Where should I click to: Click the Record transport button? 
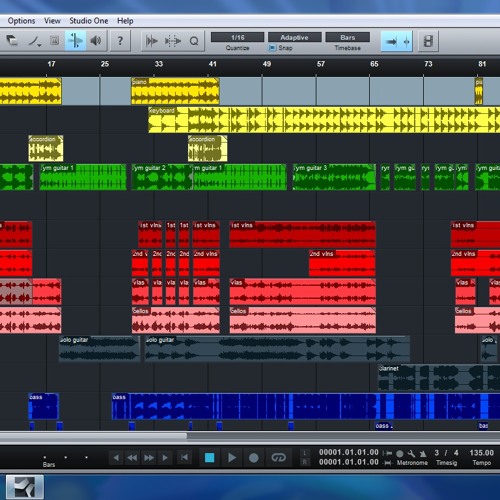(x=254, y=458)
